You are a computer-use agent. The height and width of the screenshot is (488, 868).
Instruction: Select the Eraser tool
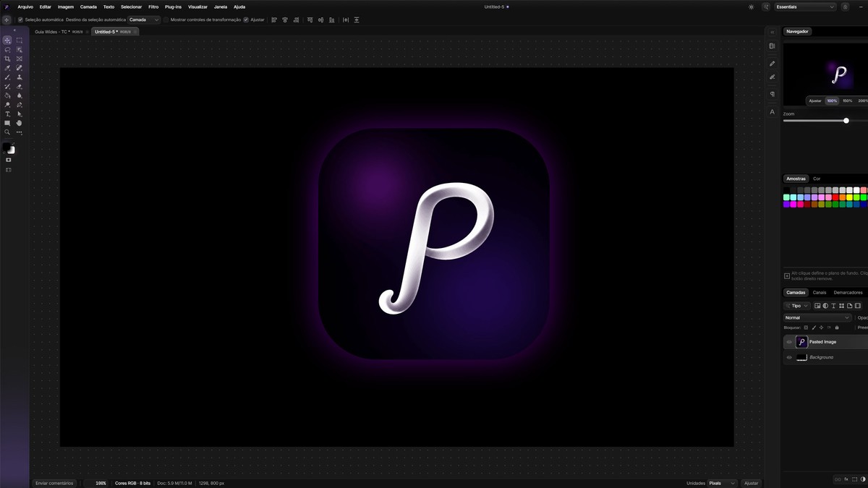tap(20, 87)
